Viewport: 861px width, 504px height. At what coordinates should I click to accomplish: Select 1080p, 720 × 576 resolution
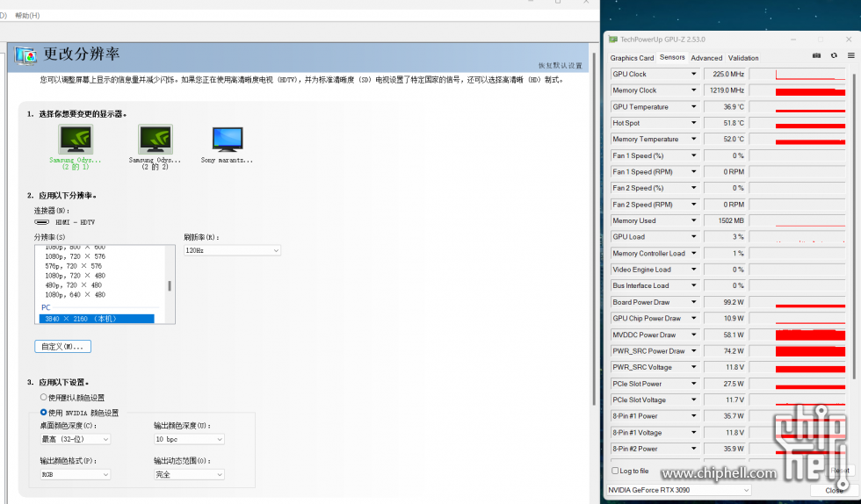coord(76,256)
